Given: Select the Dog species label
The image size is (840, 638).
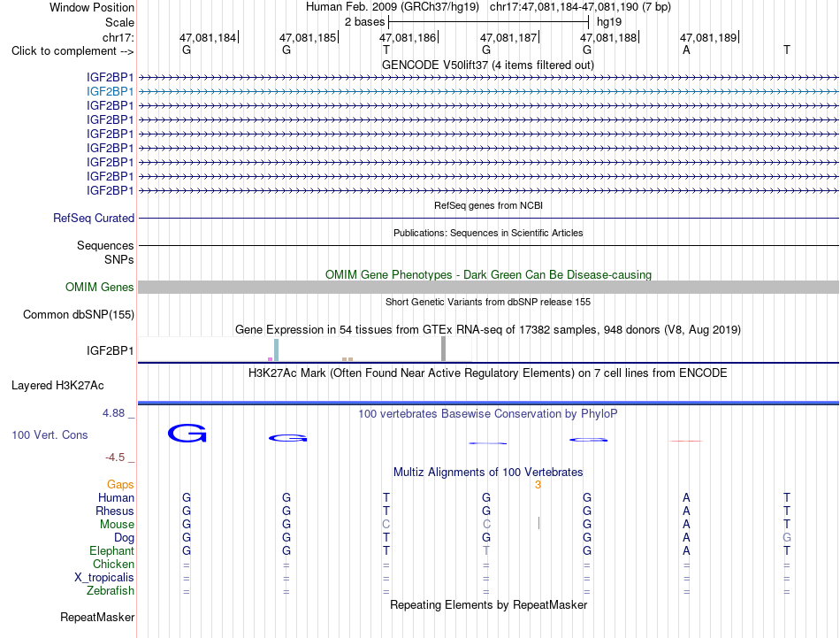Looking at the screenshot, I should click(124, 538).
